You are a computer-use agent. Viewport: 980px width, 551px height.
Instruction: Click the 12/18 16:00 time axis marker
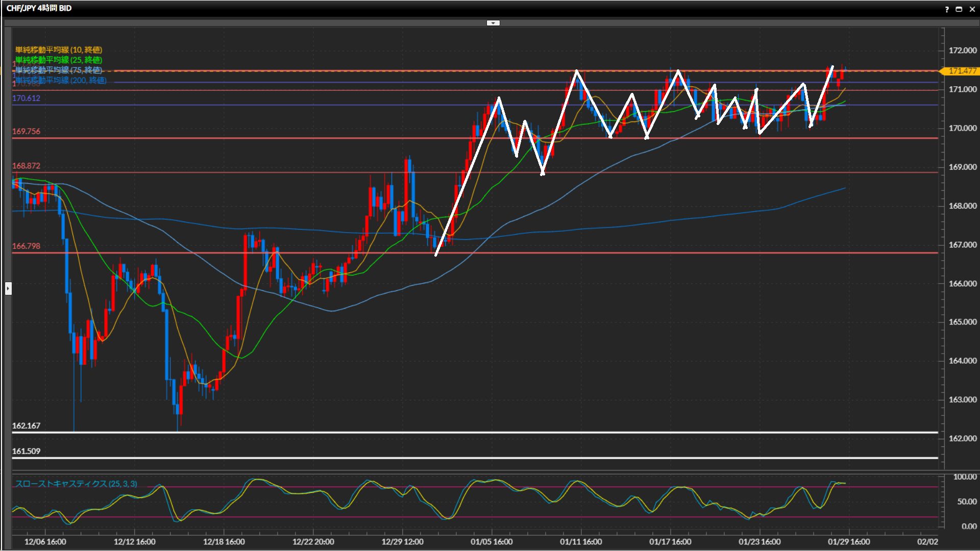click(224, 542)
